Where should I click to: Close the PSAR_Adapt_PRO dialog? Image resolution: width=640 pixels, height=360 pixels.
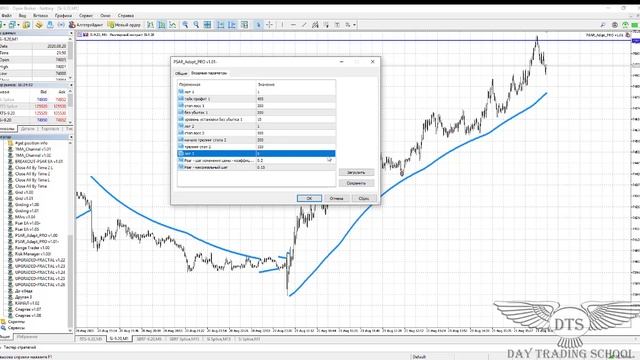coord(372,62)
